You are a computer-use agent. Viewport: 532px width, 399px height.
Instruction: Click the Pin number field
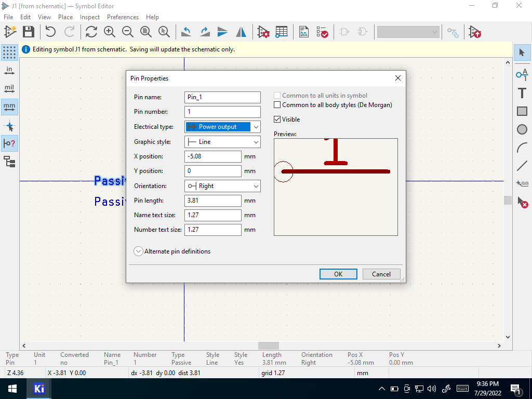pyautogui.click(x=222, y=112)
